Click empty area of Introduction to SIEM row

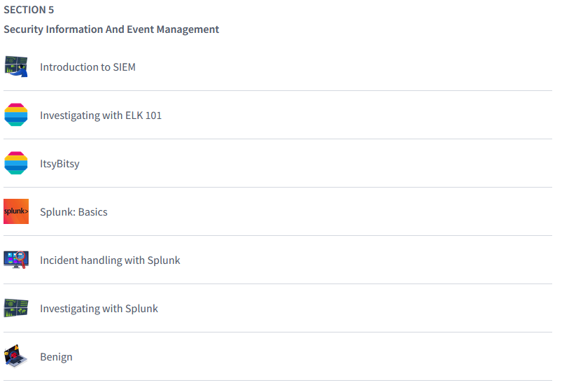pos(350,67)
